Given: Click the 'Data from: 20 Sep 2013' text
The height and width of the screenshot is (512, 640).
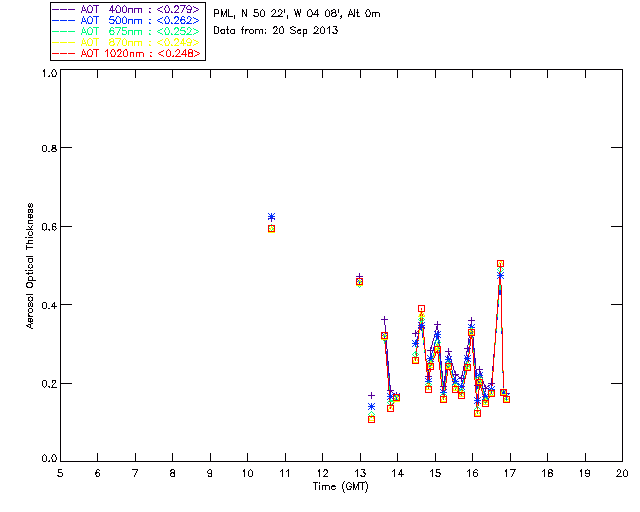Looking at the screenshot, I should coord(276,31).
